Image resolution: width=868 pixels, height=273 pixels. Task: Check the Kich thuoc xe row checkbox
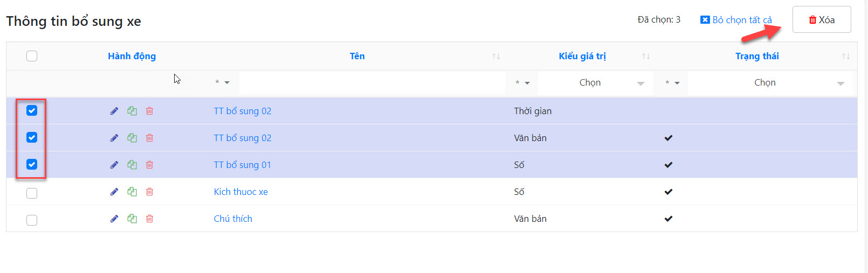(x=32, y=193)
